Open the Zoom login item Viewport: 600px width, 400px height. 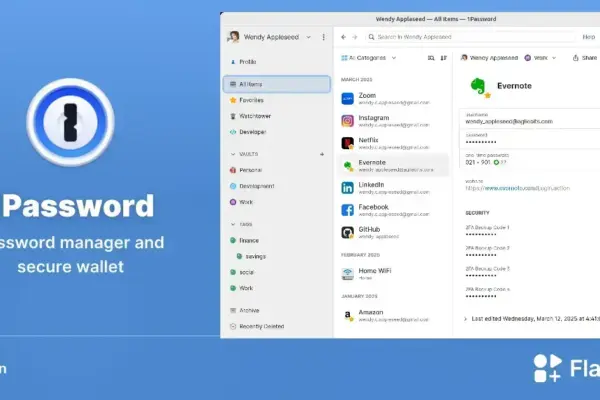click(393, 98)
